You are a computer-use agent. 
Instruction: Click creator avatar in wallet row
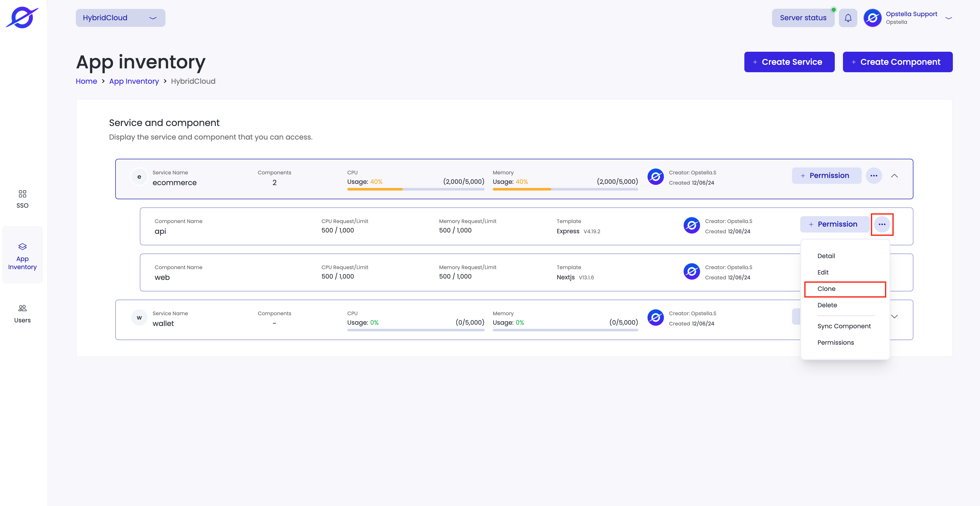pos(656,318)
